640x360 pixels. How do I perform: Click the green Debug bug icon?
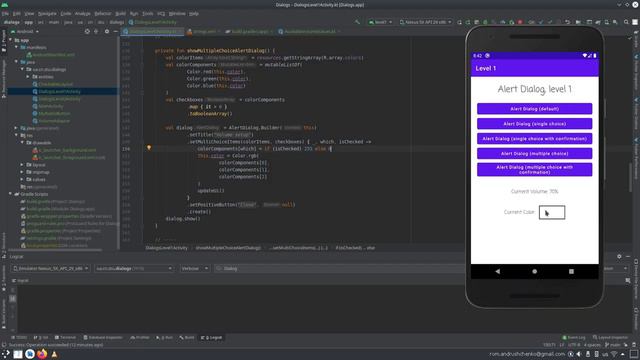tap(485, 22)
